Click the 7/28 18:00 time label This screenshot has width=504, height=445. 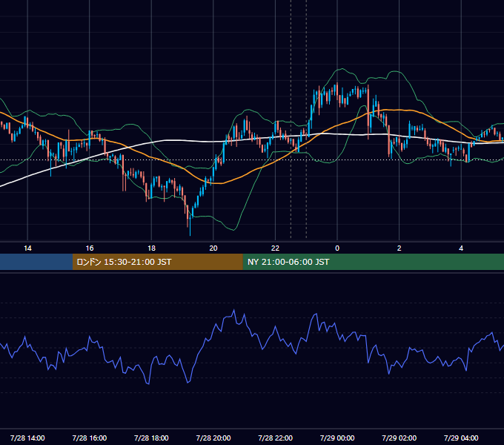coord(151,438)
